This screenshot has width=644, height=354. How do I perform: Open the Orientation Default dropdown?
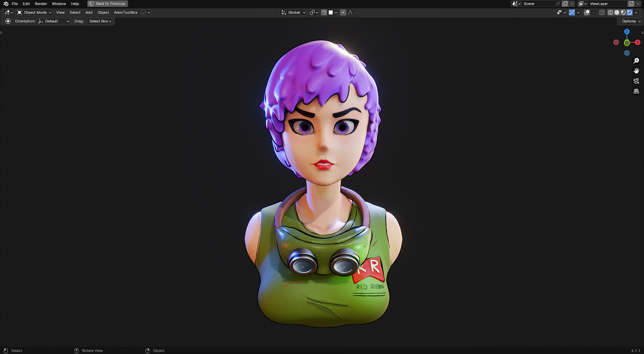pyautogui.click(x=54, y=21)
